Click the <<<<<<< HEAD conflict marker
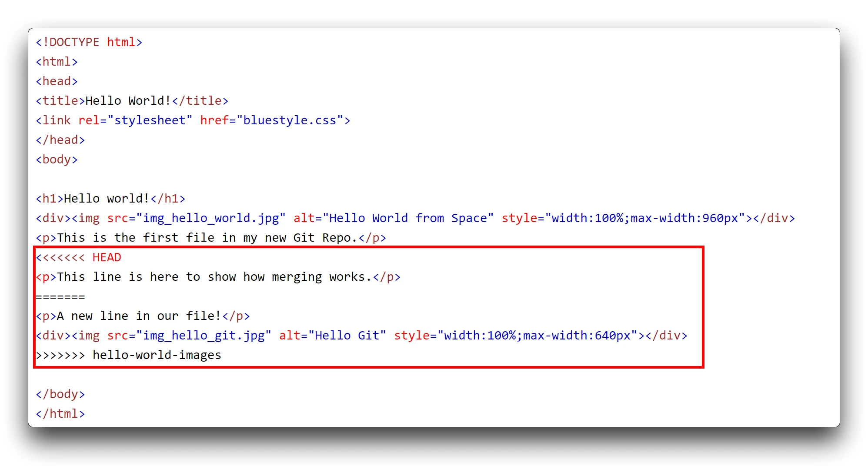This screenshot has width=868, height=469. pyautogui.click(x=78, y=257)
